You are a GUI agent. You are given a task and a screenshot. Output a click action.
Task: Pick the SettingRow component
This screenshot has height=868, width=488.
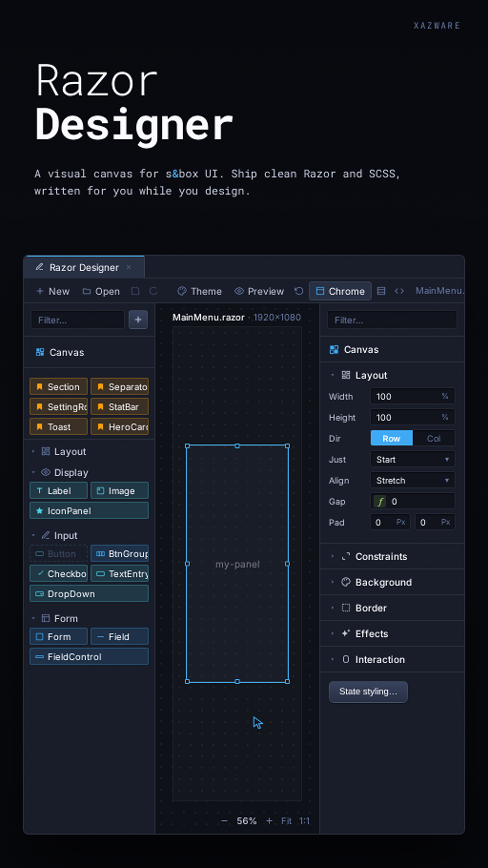pyautogui.click(x=59, y=407)
